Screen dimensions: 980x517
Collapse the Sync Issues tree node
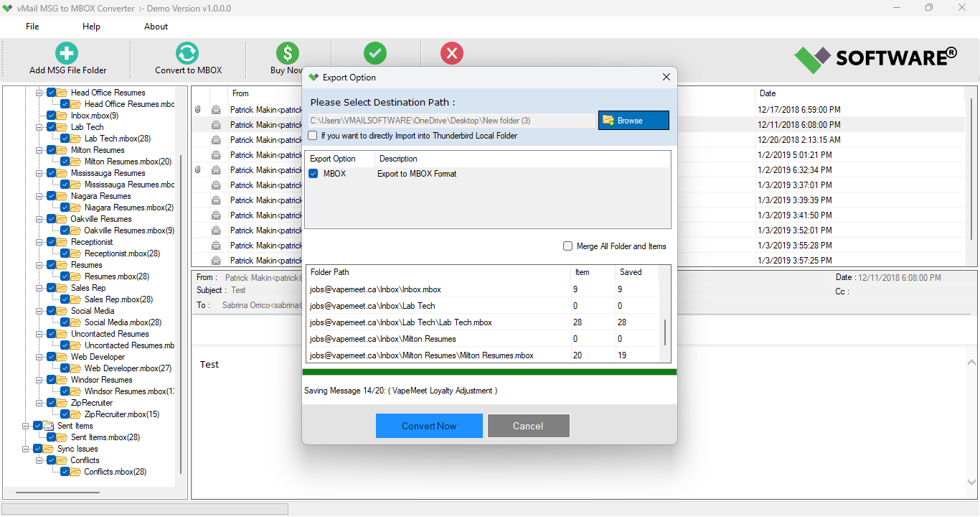pyautogui.click(x=27, y=448)
